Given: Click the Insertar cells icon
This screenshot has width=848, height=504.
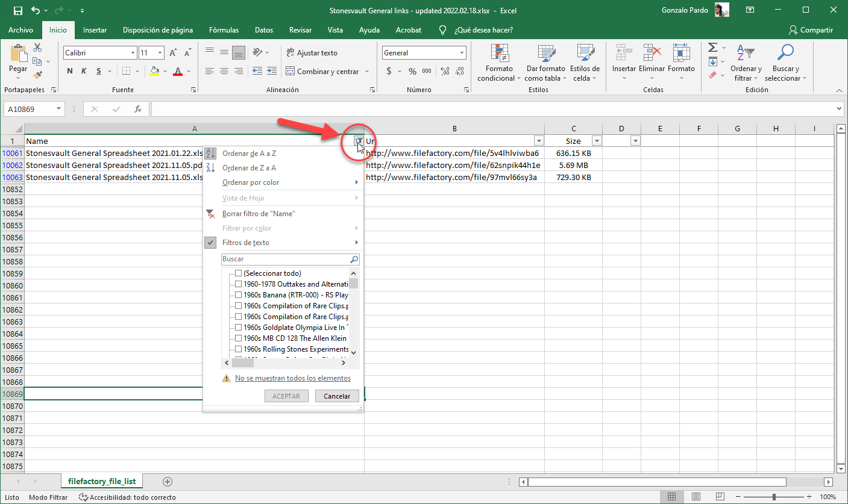Looking at the screenshot, I should (624, 53).
